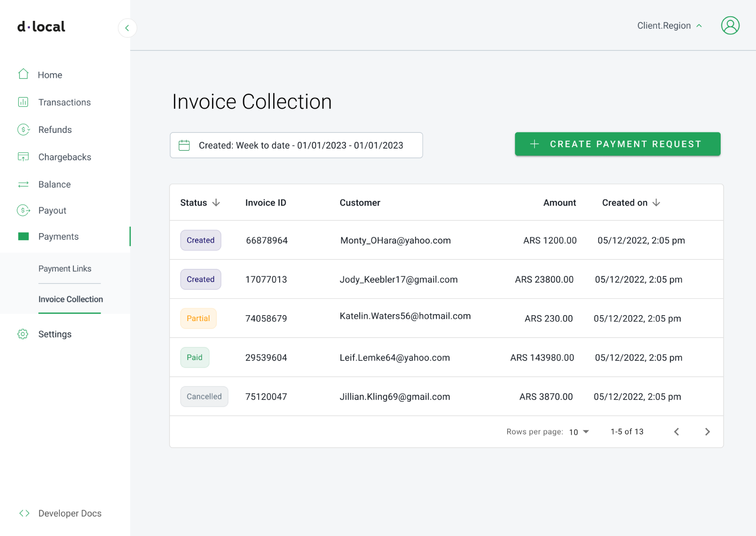The width and height of the screenshot is (756, 536).
Task: Click the Settings gear icon
Action: point(23,334)
